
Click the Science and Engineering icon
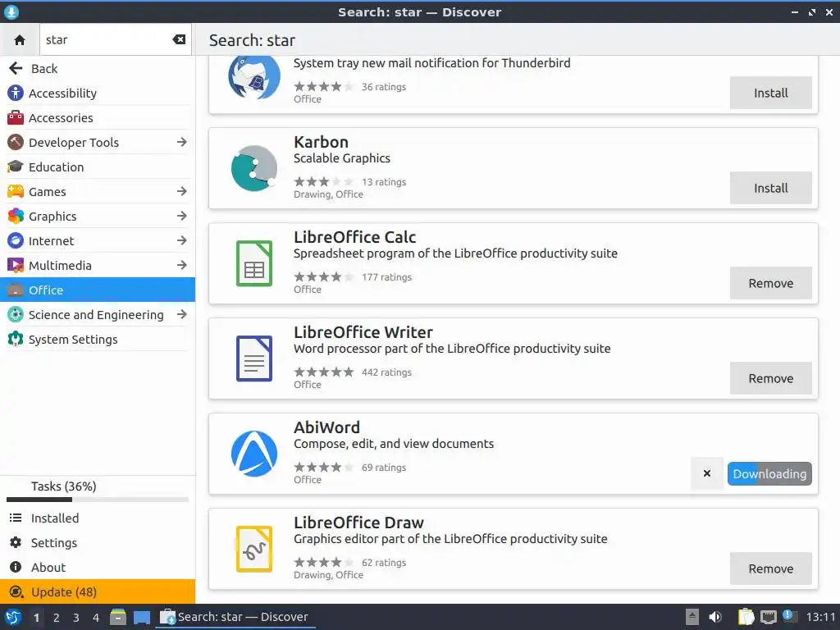(x=16, y=314)
